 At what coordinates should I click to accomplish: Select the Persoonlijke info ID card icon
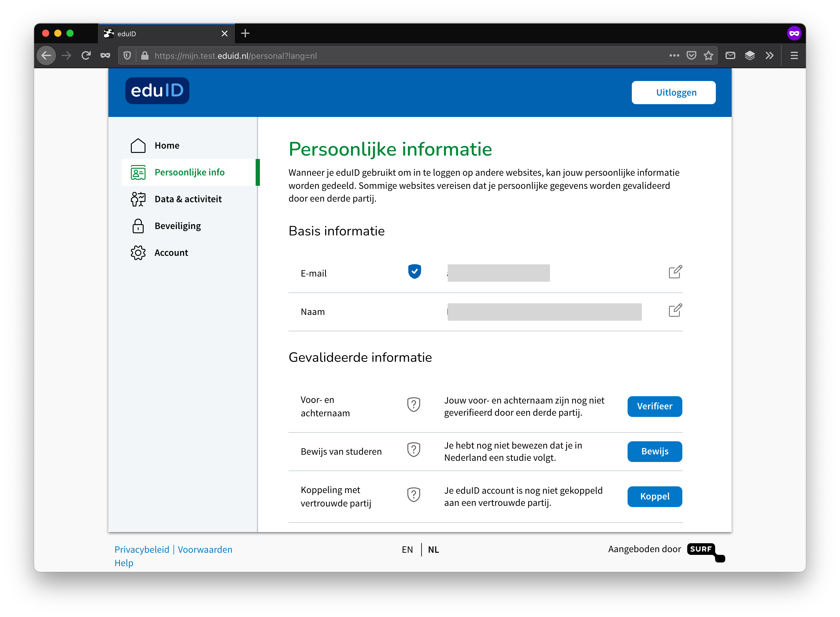(138, 172)
